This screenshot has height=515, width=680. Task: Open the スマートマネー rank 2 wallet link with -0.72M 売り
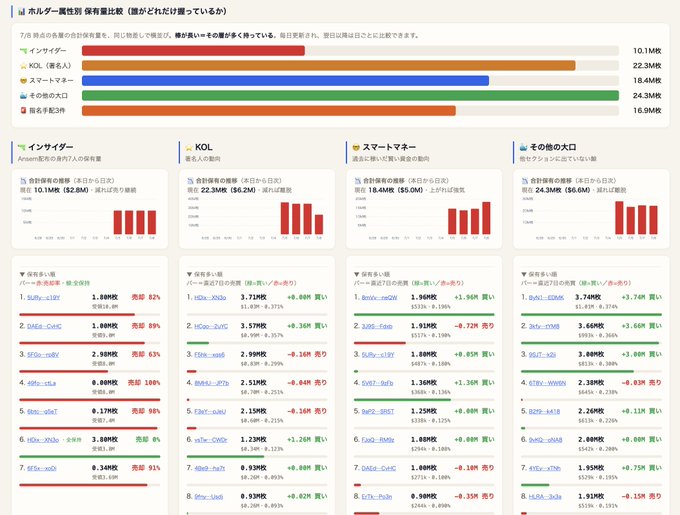(x=377, y=326)
